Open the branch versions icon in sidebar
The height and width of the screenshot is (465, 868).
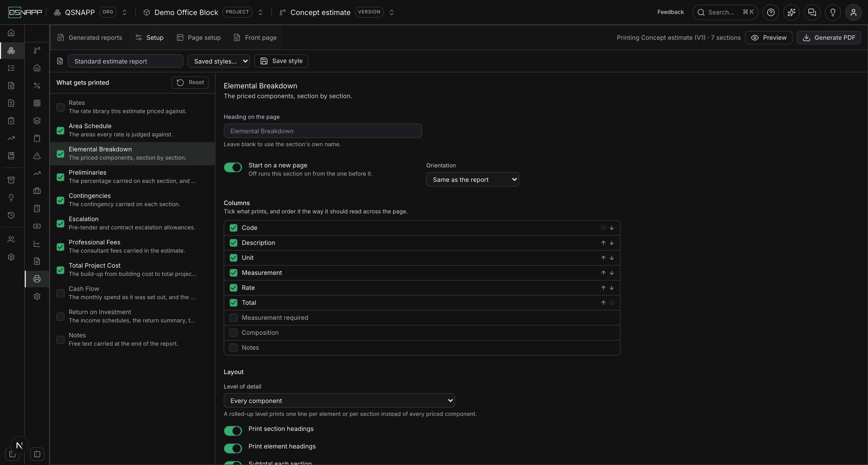[37, 50]
